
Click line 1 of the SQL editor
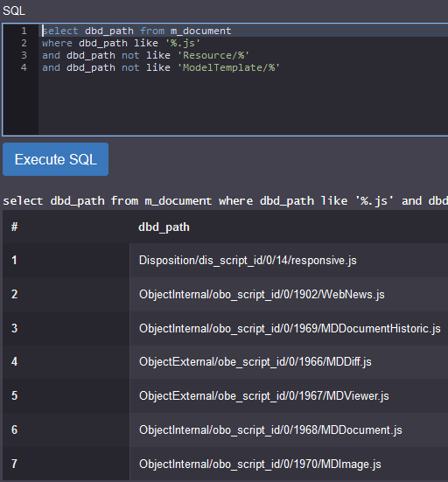coord(243,31)
